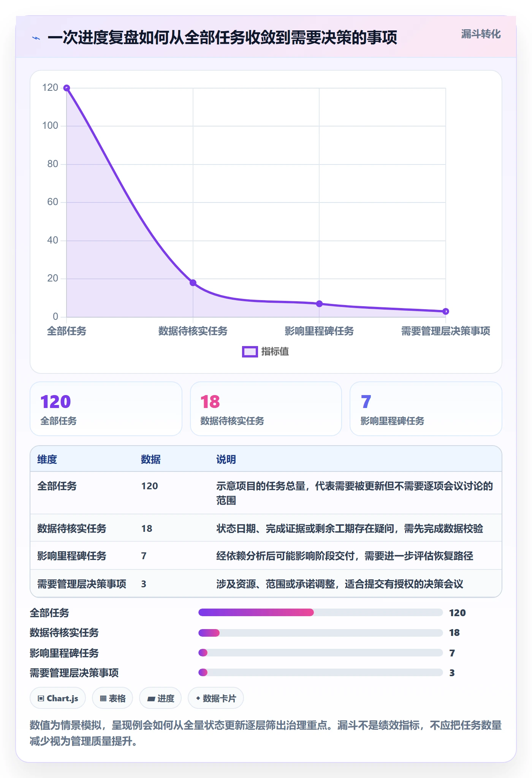Click the lightning bolt icon beside the title

tap(36, 38)
